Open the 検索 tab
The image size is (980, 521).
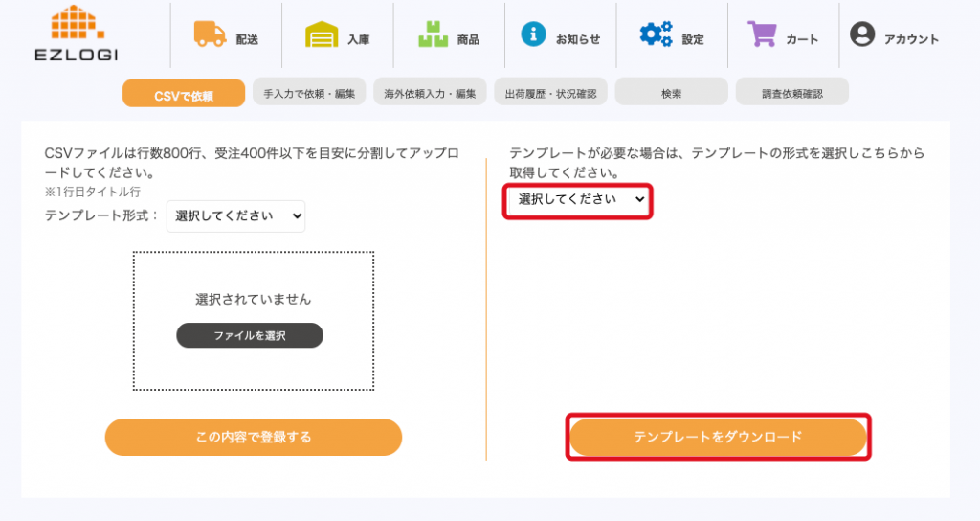tap(671, 93)
